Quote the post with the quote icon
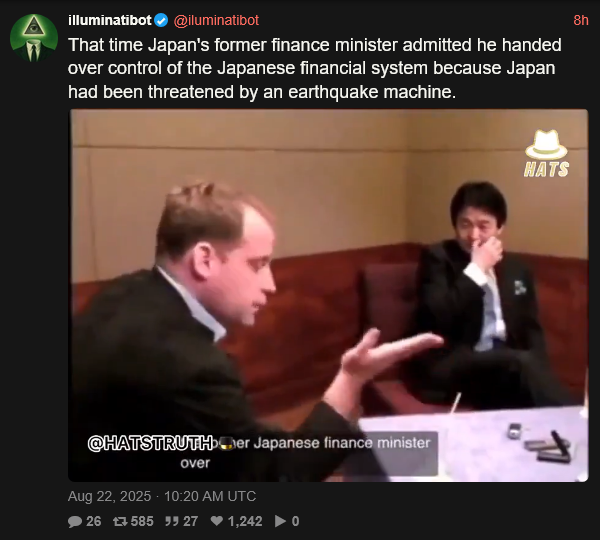Screen dimensions: 600x540 171,521
